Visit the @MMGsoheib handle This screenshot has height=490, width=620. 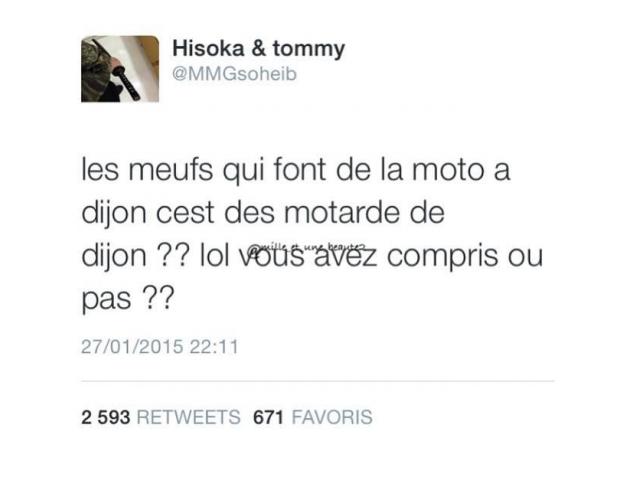pyautogui.click(x=234, y=74)
